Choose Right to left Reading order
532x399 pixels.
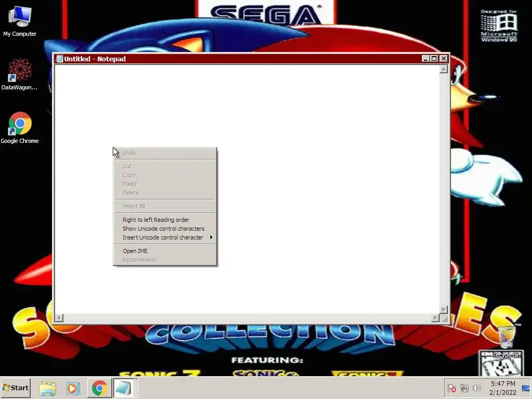pos(165,220)
